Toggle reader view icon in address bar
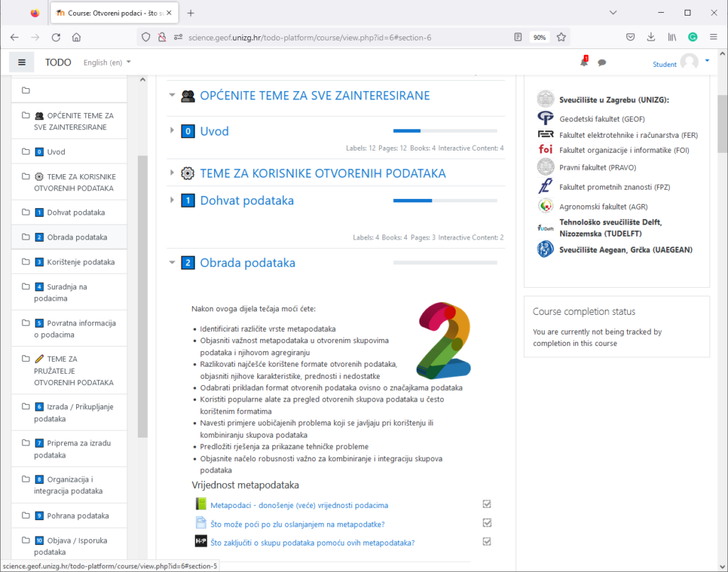Image resolution: width=728 pixels, height=572 pixels. pyautogui.click(x=518, y=37)
